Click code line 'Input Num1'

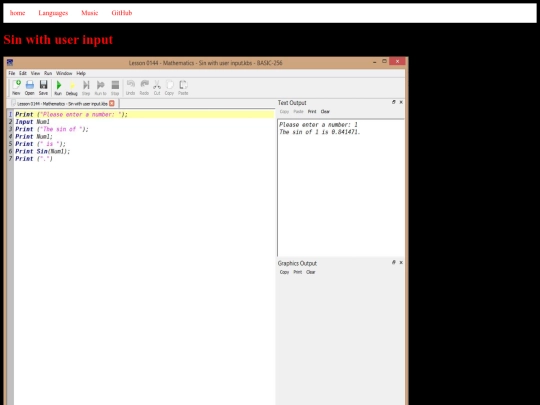click(33, 122)
